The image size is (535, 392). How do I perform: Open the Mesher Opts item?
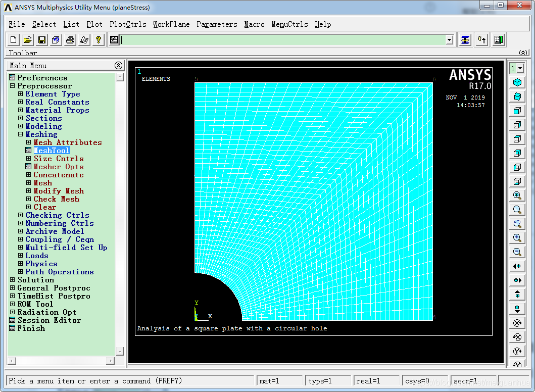pos(58,167)
